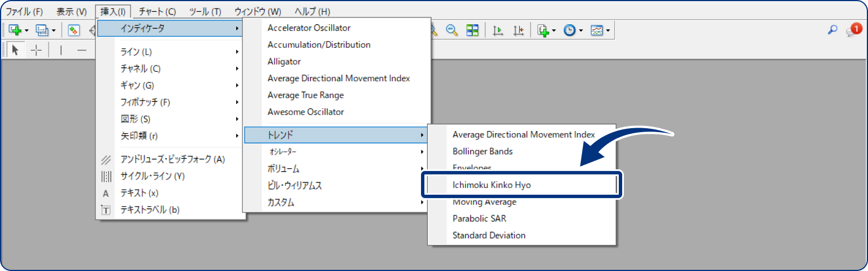This screenshot has height=271, width=868.
Task: Click the Zoom Out magnifier icon
Action: point(452,30)
